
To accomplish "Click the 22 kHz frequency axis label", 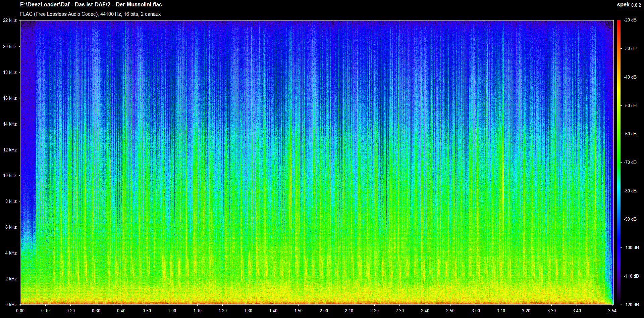I will coord(10,20).
